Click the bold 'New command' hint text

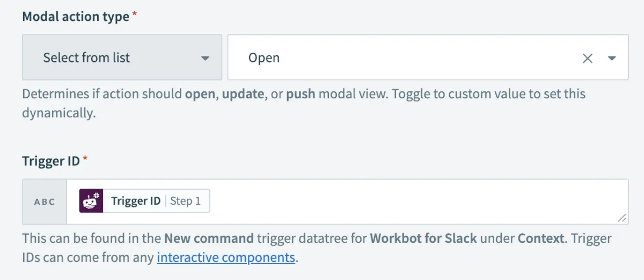click(x=209, y=238)
